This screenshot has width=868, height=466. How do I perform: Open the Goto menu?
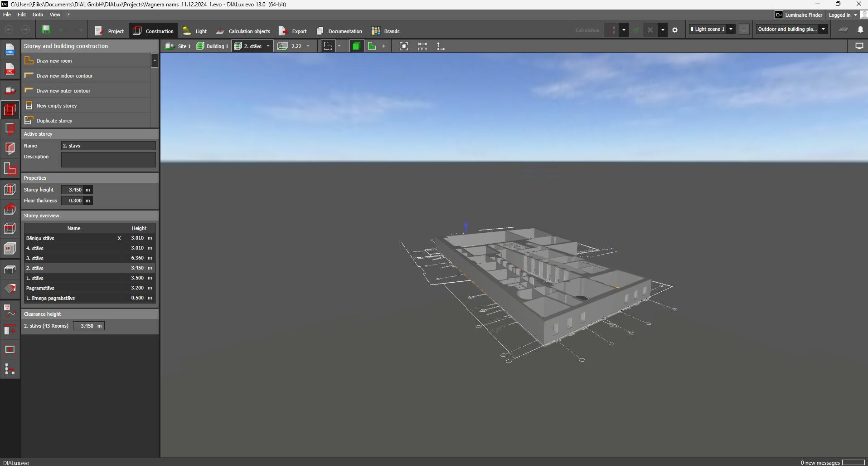38,15
